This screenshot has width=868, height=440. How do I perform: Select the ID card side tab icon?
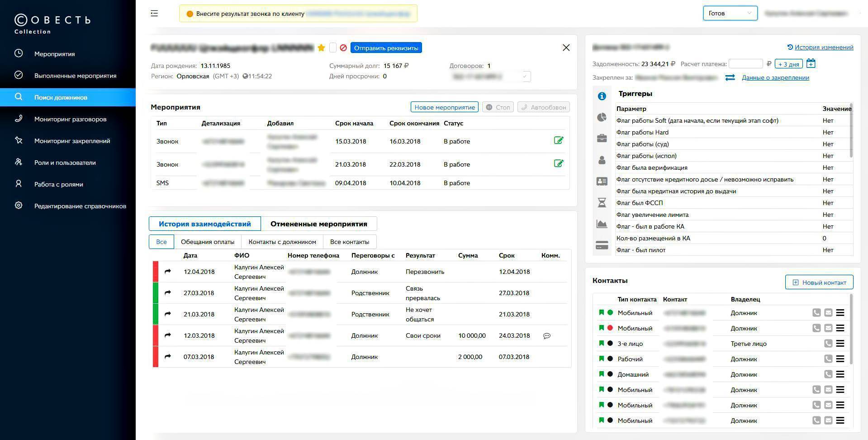click(602, 181)
